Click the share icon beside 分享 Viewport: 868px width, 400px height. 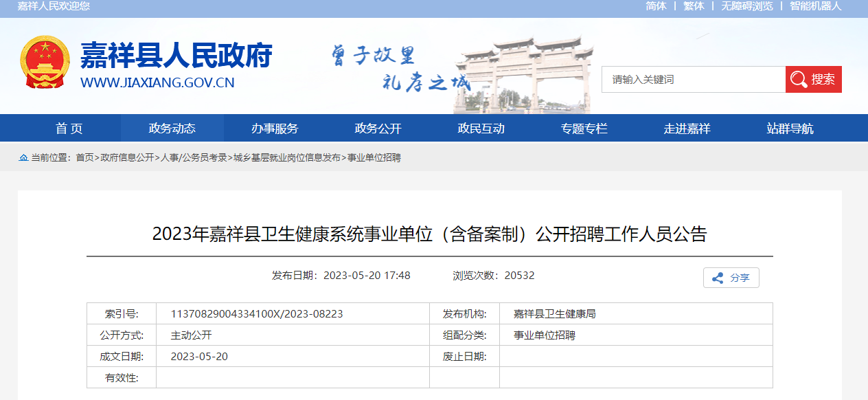(x=718, y=278)
